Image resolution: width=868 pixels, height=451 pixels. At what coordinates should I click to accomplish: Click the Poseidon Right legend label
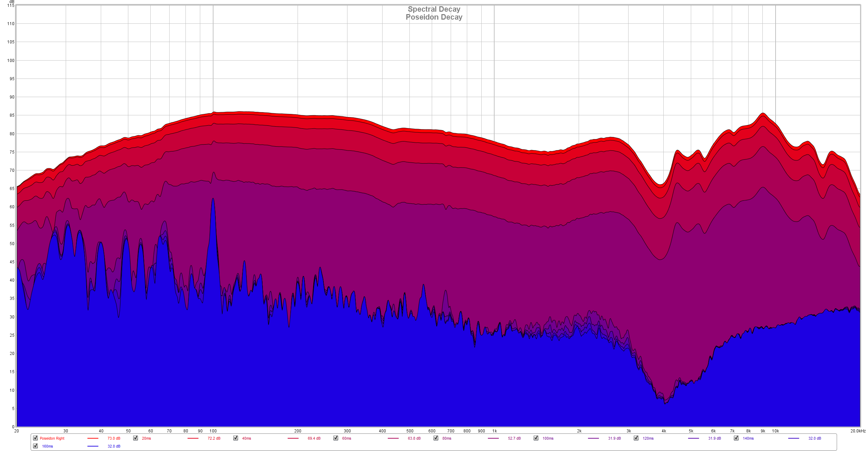pyautogui.click(x=52, y=438)
